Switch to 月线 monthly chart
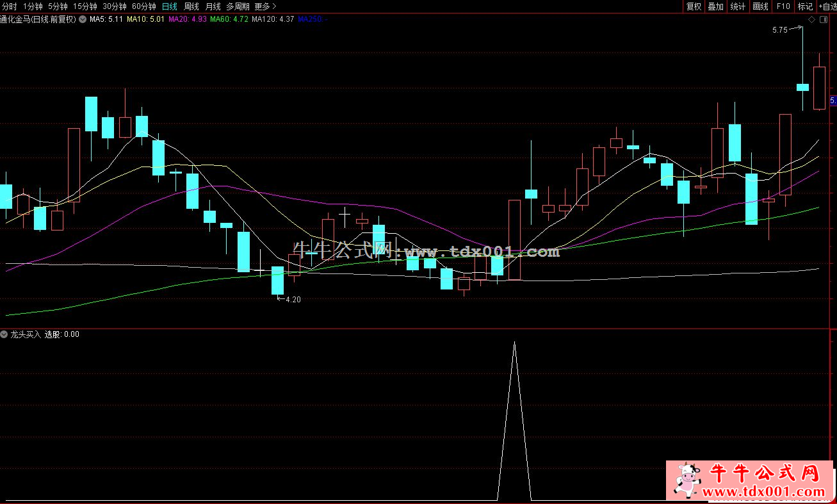837x504 pixels. coord(213,6)
